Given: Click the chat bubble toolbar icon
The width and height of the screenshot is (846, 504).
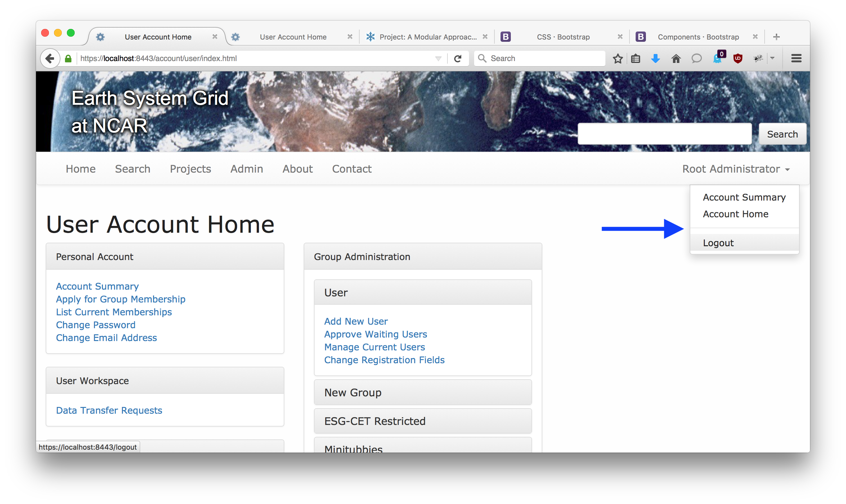Looking at the screenshot, I should (x=696, y=59).
